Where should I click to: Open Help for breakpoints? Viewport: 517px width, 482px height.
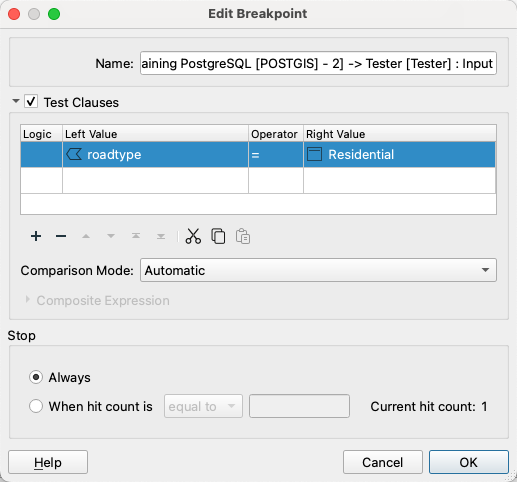pyautogui.click(x=48, y=462)
